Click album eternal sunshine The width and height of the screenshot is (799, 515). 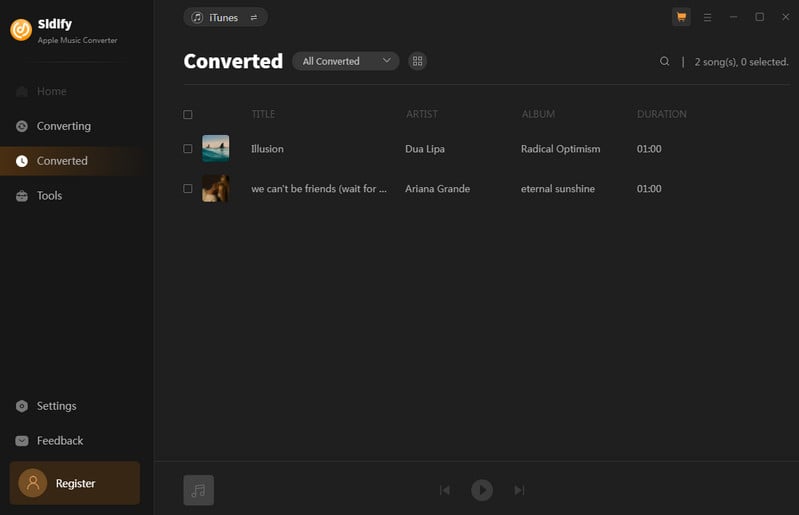(557, 188)
